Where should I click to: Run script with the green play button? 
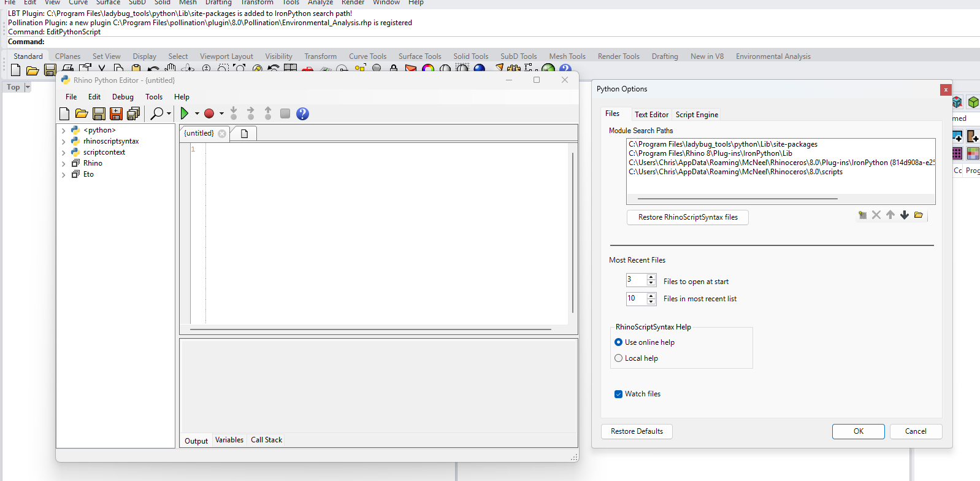point(184,114)
